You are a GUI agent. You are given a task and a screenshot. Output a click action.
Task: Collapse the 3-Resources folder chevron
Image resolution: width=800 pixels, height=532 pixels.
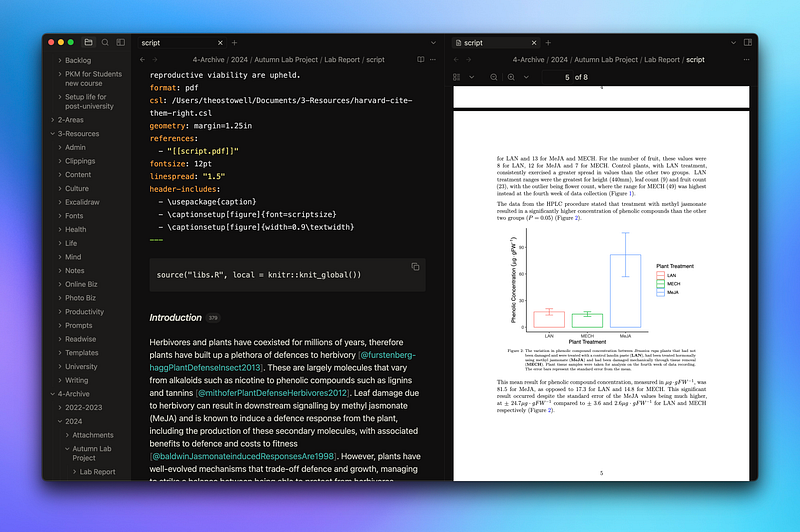click(x=53, y=134)
